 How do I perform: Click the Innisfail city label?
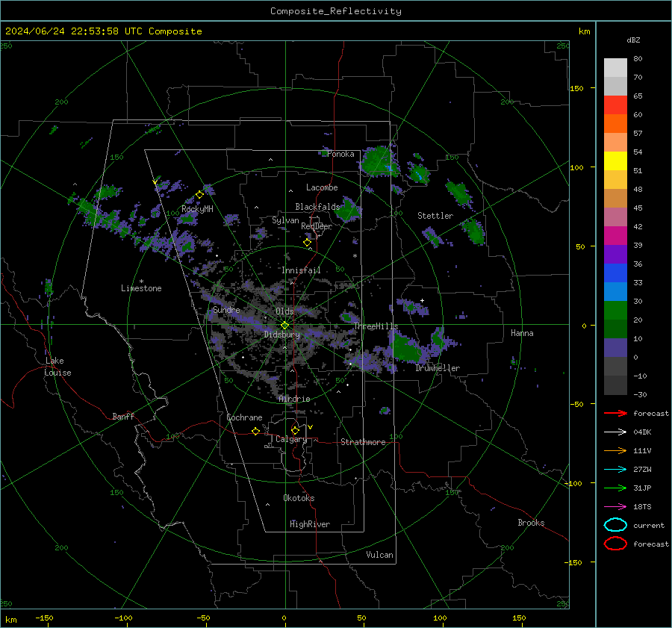coord(301,270)
